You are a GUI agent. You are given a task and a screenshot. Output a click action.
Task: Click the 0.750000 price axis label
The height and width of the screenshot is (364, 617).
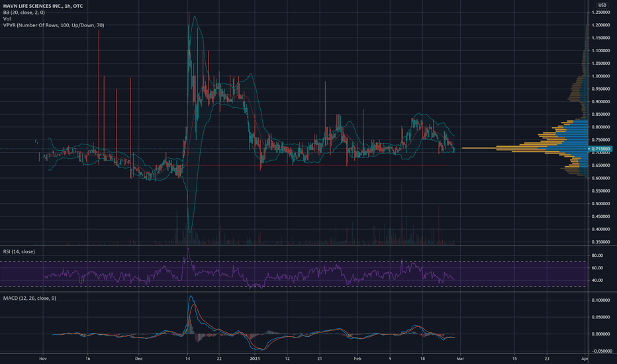(600, 140)
